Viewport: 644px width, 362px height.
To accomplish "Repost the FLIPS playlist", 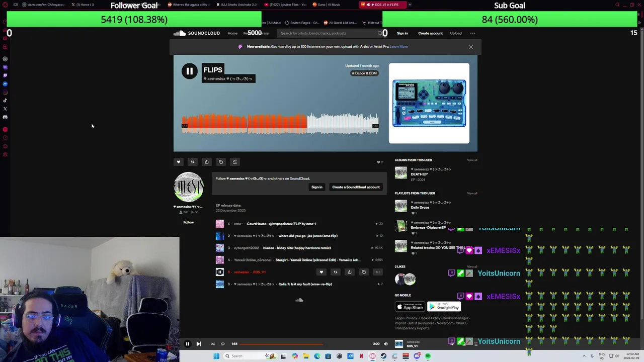I will pos(192,162).
